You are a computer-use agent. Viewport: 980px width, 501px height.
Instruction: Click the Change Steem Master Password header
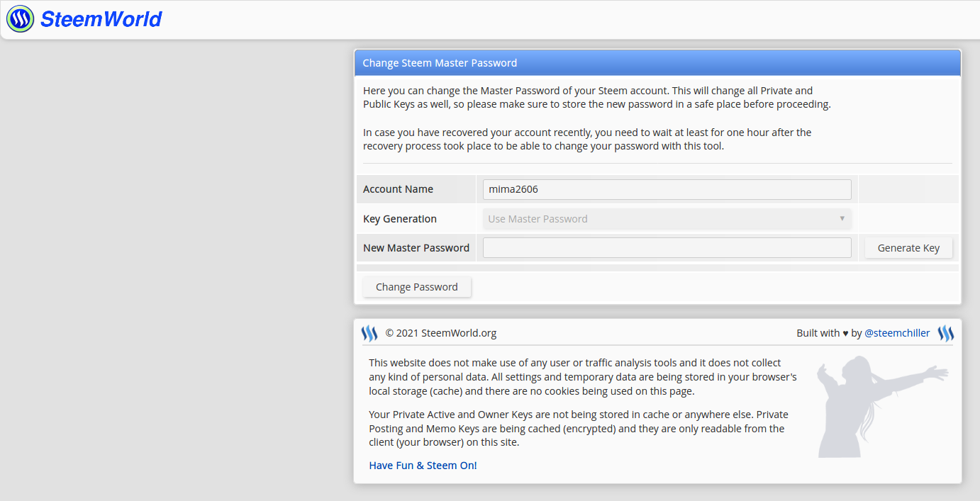pyautogui.click(x=440, y=63)
